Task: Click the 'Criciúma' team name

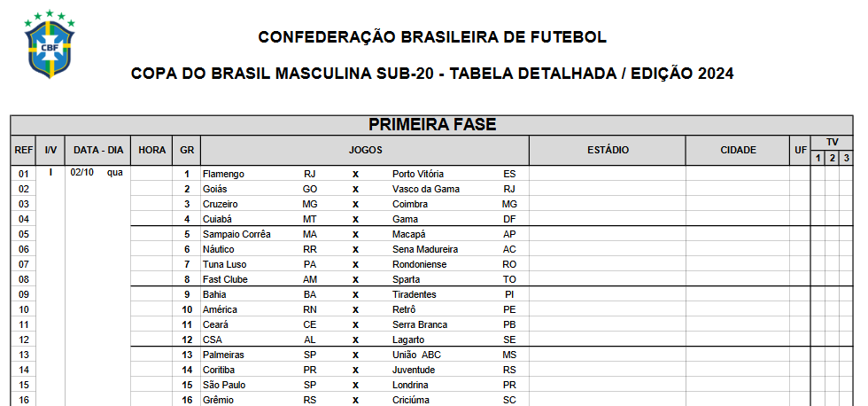Action: [x=412, y=400]
